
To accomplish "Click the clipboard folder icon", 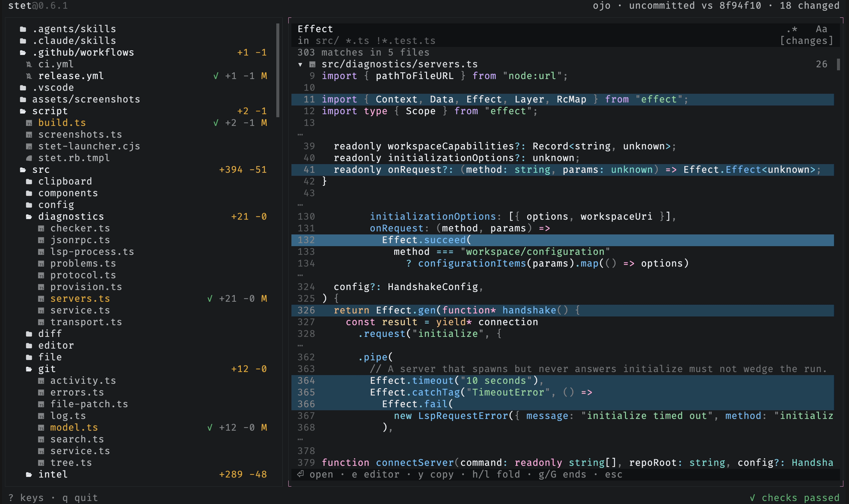I will click(29, 182).
